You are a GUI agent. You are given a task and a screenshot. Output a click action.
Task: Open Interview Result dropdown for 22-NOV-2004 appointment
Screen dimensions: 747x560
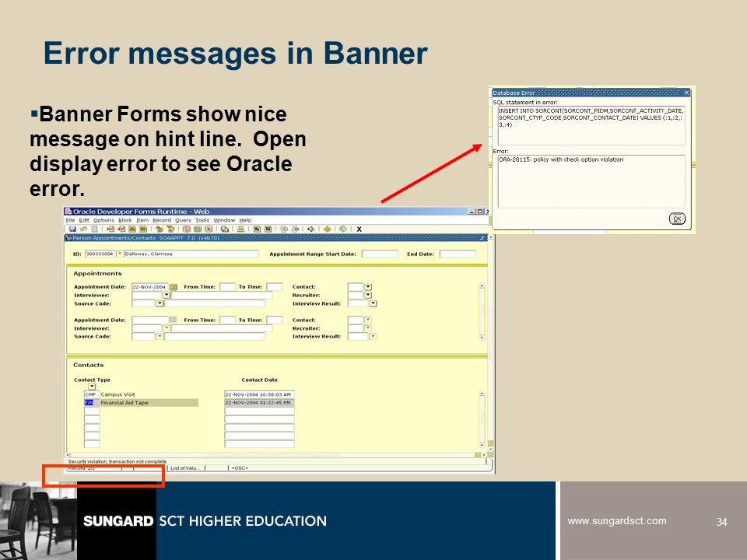pyautogui.click(x=373, y=303)
